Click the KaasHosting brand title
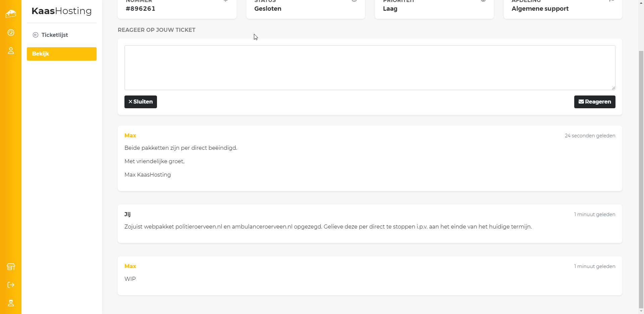The image size is (644, 314). click(62, 11)
